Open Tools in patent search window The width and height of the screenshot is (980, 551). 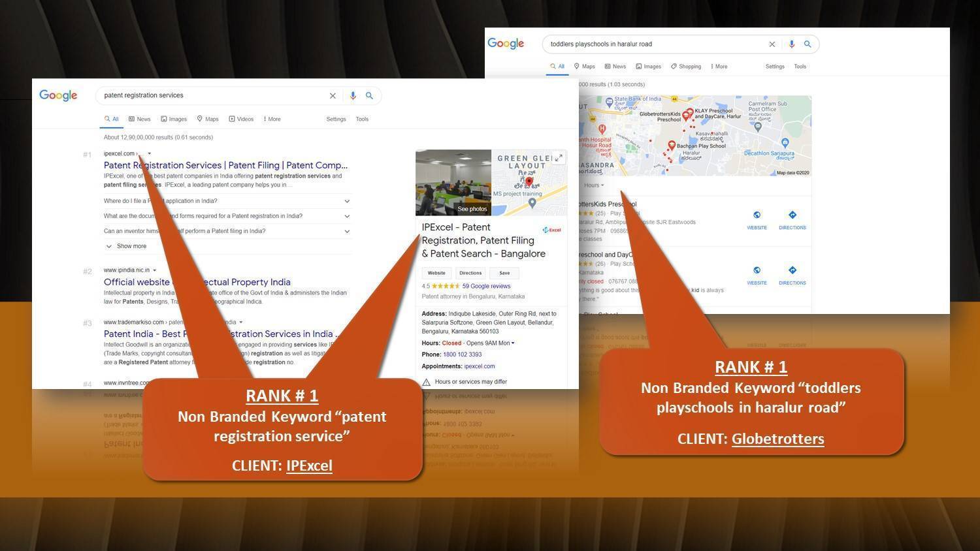[362, 119]
